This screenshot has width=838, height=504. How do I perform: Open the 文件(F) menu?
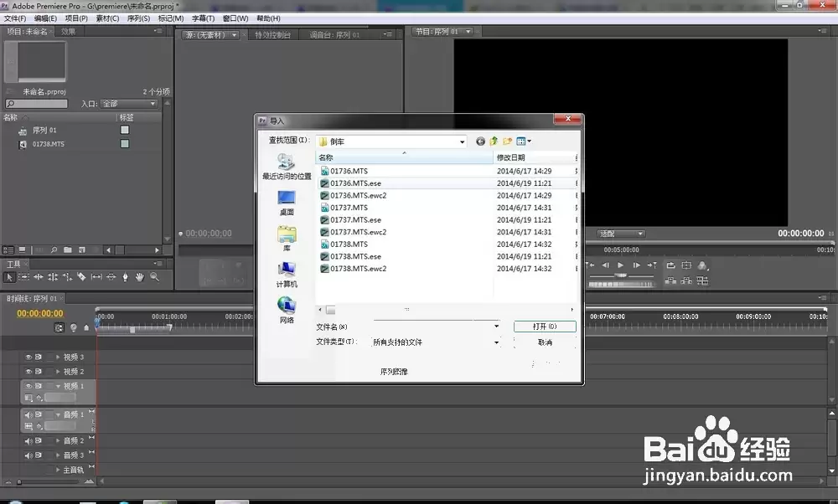pos(15,18)
